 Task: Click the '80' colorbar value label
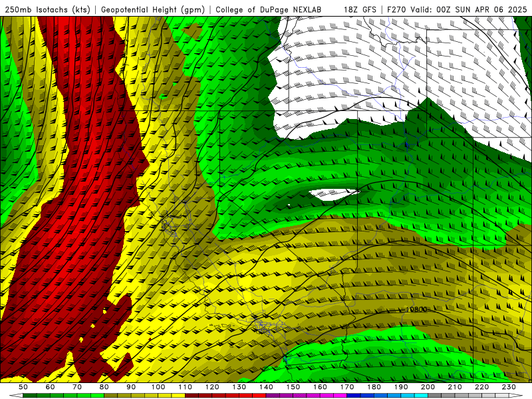pyautogui.click(x=104, y=387)
